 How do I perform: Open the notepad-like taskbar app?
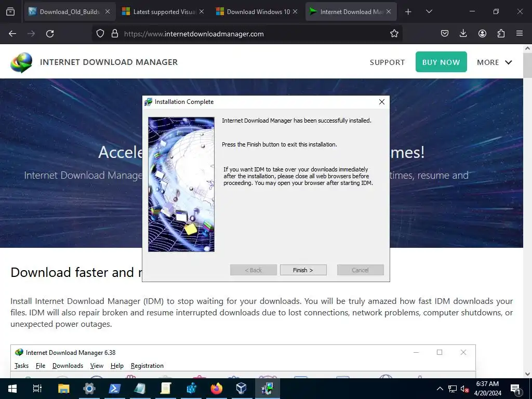coord(140,389)
